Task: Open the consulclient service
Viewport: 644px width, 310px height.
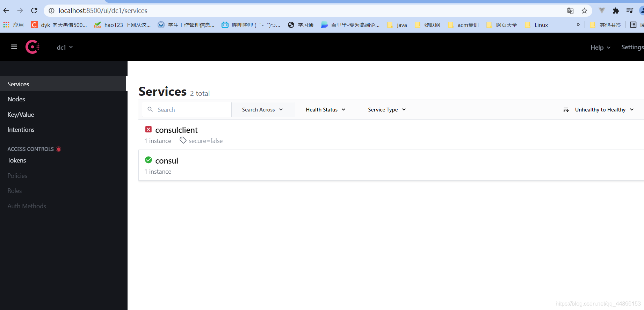Action: [x=176, y=130]
